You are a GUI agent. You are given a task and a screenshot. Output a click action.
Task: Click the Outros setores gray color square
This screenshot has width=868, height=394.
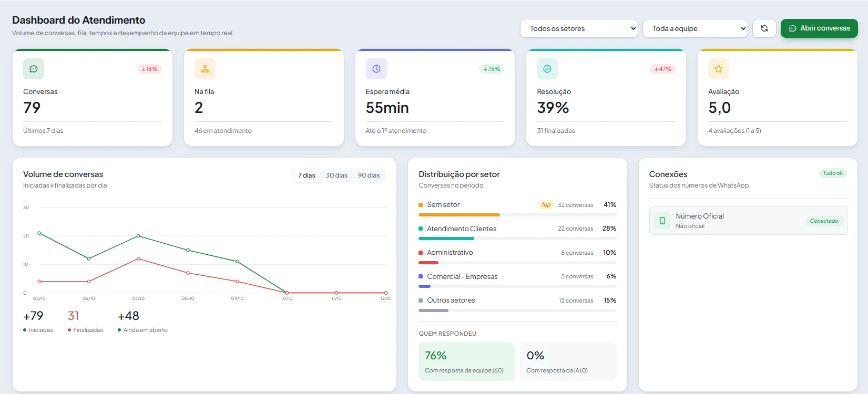coord(421,300)
